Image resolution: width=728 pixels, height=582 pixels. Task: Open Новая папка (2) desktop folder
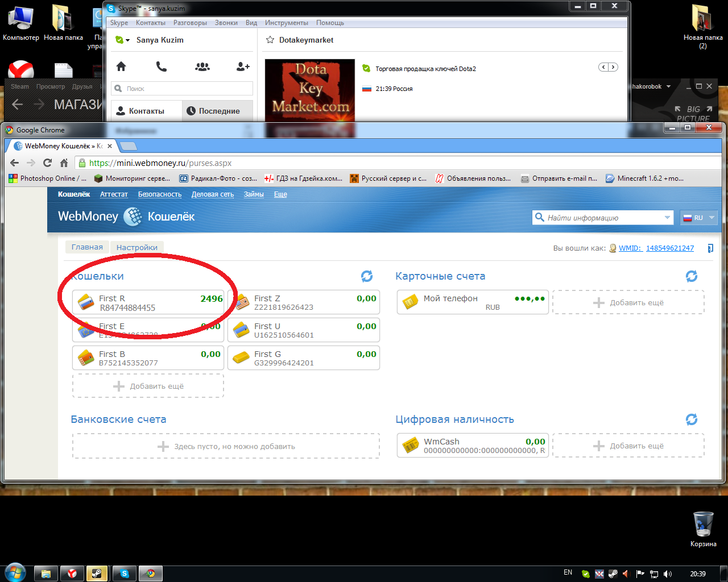coord(703,27)
